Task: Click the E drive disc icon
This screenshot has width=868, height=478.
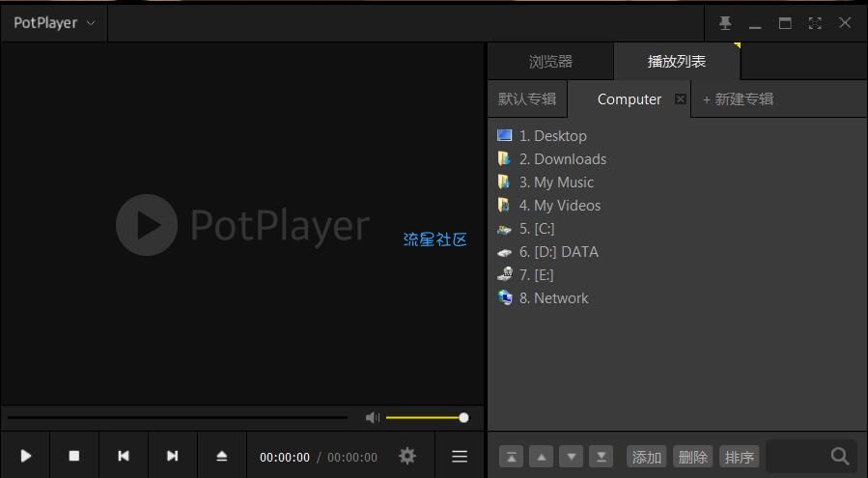Action: 505,273
